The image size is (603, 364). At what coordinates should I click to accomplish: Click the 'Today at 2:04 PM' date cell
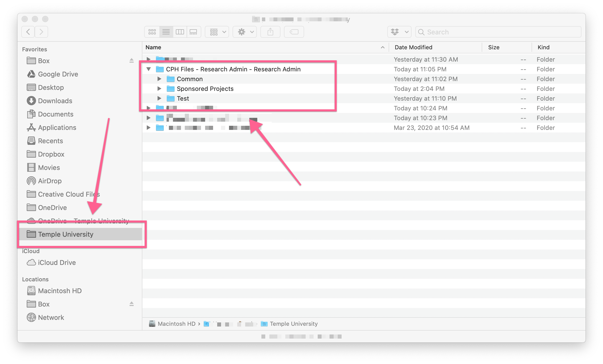click(419, 89)
